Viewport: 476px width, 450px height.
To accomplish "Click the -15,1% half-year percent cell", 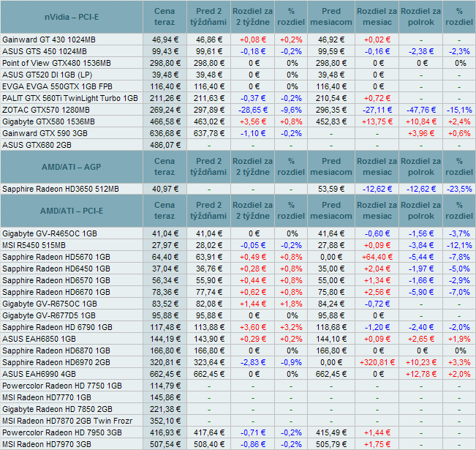I will coord(459,110).
